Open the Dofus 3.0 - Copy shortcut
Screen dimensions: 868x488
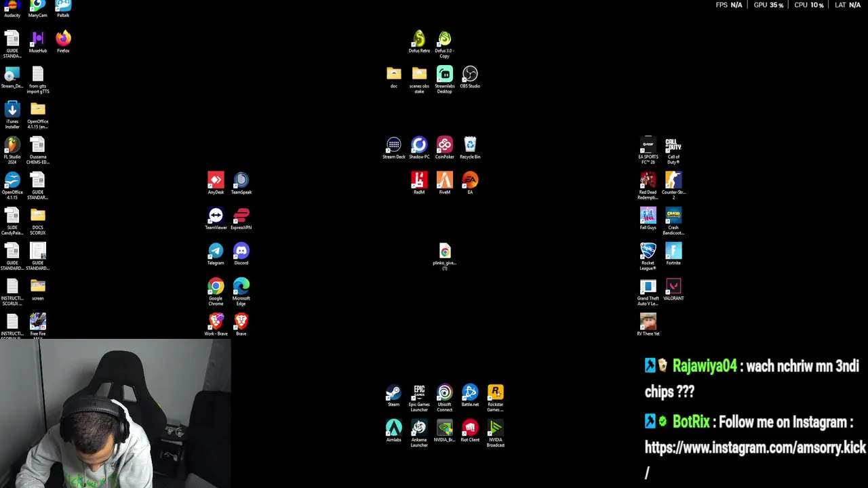coord(444,45)
